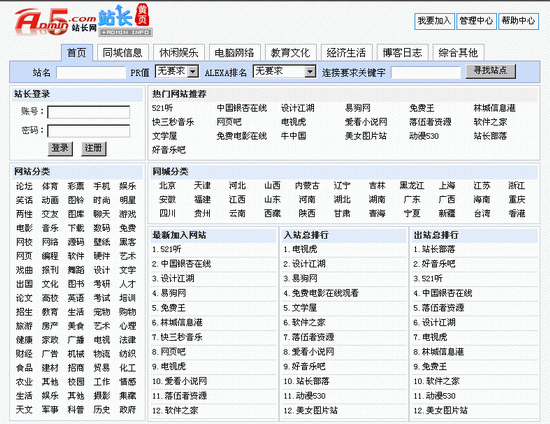The image size is (550, 424).
Task: Select 广东 in 同城分类
Action: [x=412, y=200]
